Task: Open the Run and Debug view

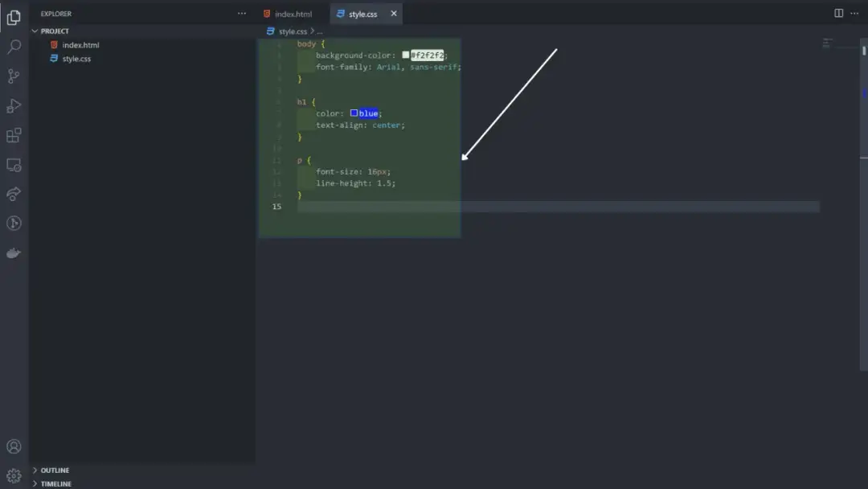Action: (13, 105)
